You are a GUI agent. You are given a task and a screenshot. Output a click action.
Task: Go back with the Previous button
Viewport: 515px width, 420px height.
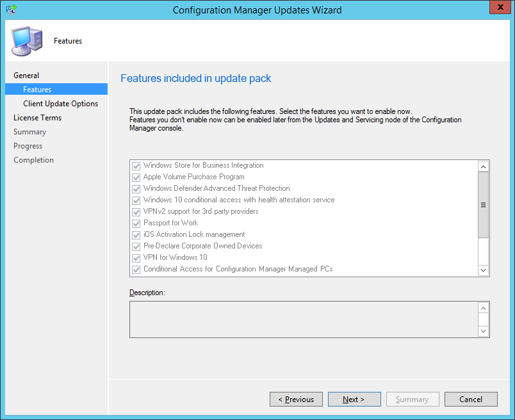click(297, 400)
